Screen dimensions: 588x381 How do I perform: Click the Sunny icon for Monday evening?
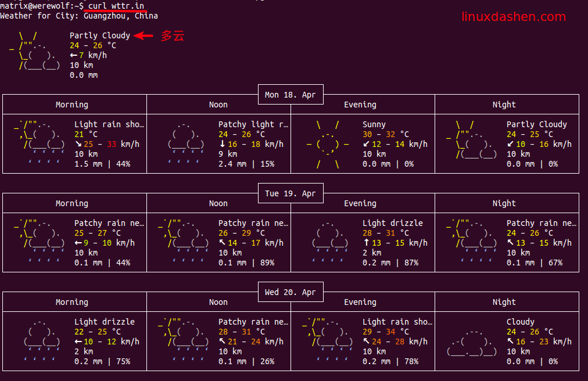click(328, 144)
